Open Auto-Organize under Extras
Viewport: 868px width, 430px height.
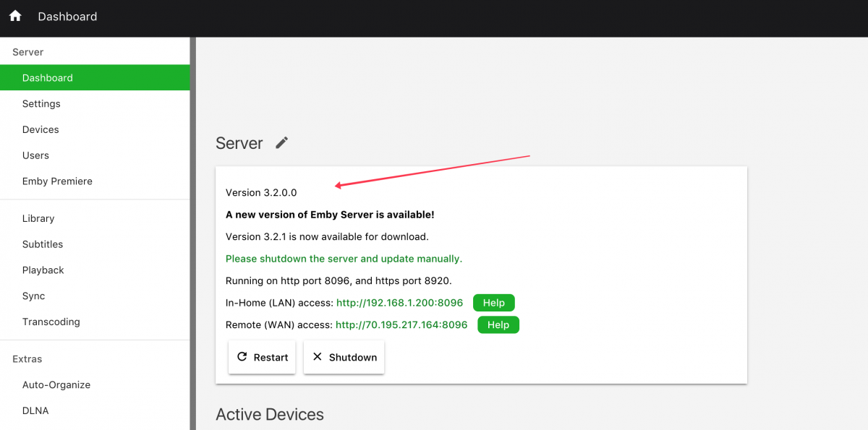[56, 385]
